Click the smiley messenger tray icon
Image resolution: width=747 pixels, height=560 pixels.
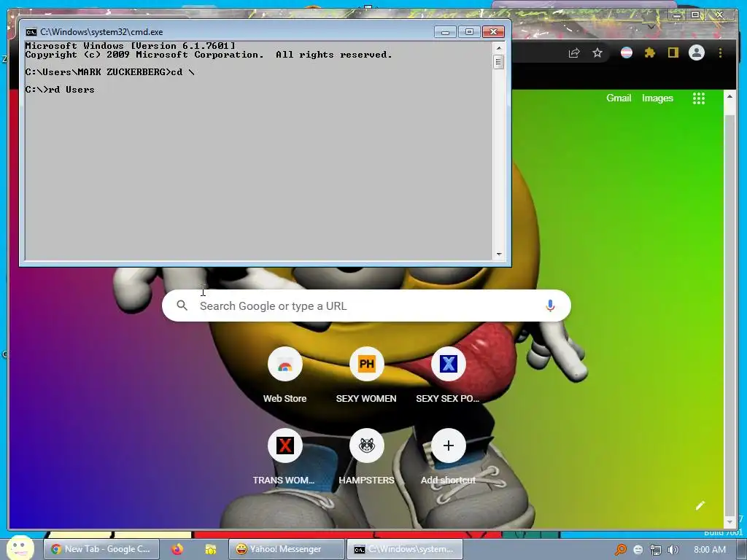(638, 550)
